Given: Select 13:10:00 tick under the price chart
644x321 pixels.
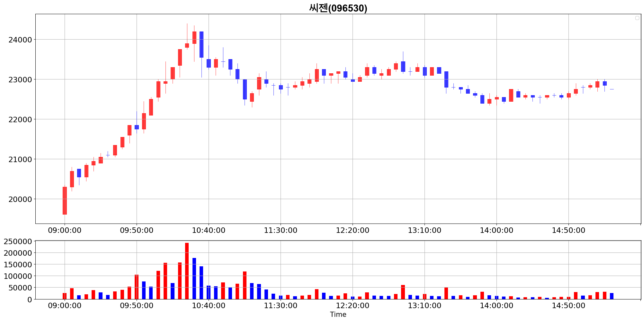Looking at the screenshot, I should tap(425, 231).
